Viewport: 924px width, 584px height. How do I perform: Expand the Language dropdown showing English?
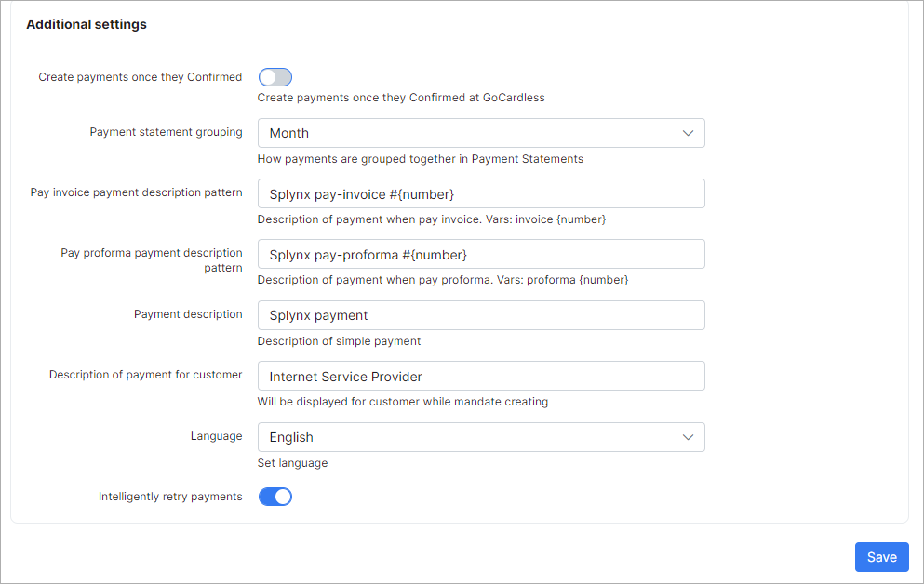(480, 437)
